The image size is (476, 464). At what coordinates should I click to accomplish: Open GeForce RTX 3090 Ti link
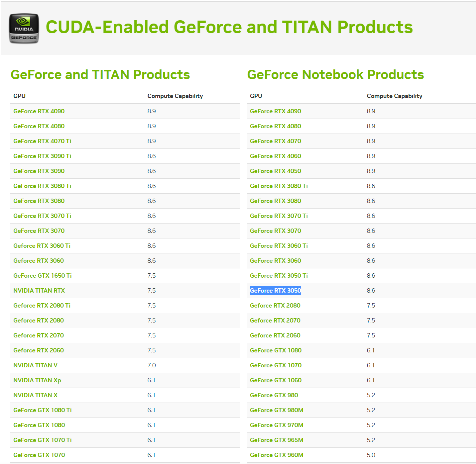(42, 156)
